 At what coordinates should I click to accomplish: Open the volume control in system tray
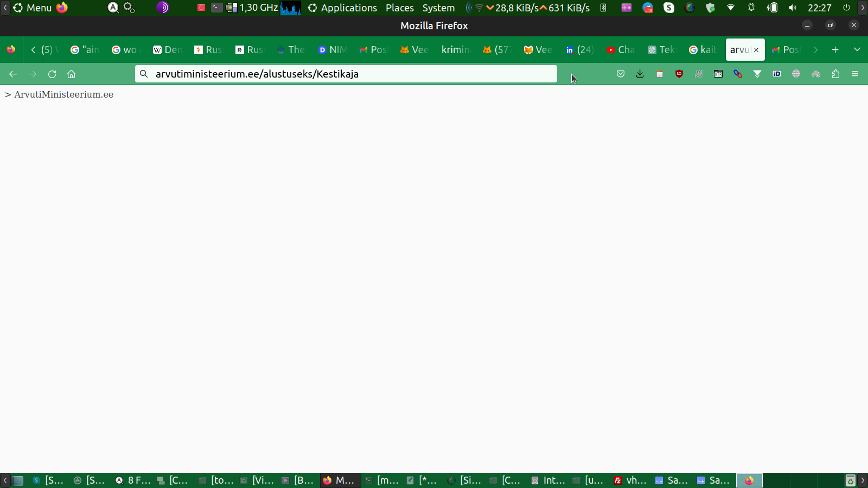[793, 8]
